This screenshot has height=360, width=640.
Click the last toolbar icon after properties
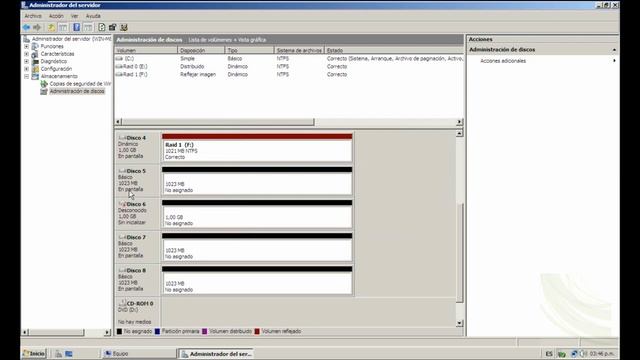tap(124, 27)
